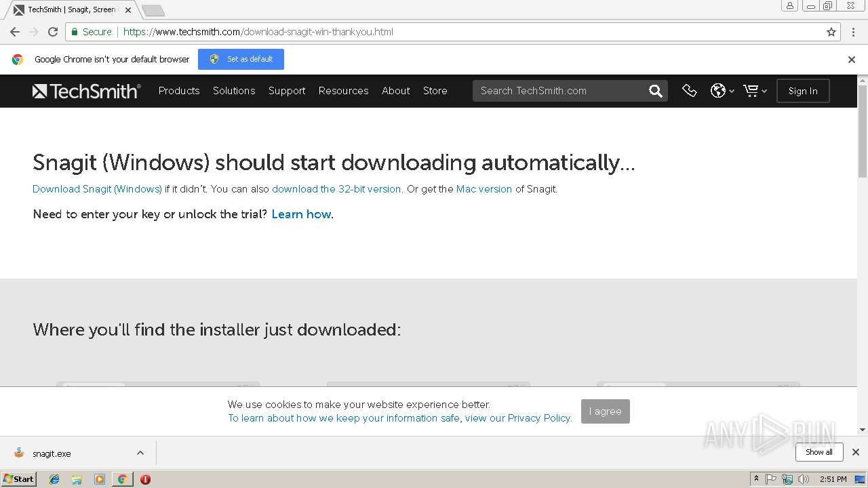This screenshot has height=488, width=868.
Task: Click the red Opera-like taskbar icon
Action: click(145, 479)
